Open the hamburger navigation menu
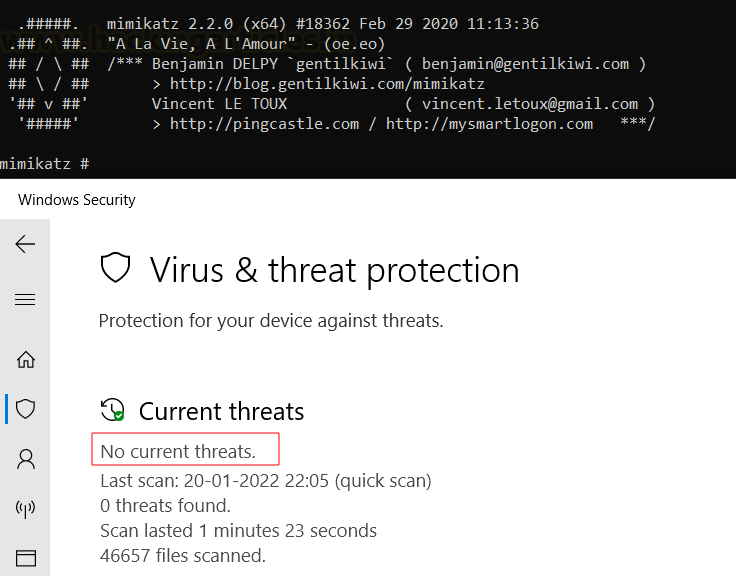 pyautogui.click(x=25, y=299)
